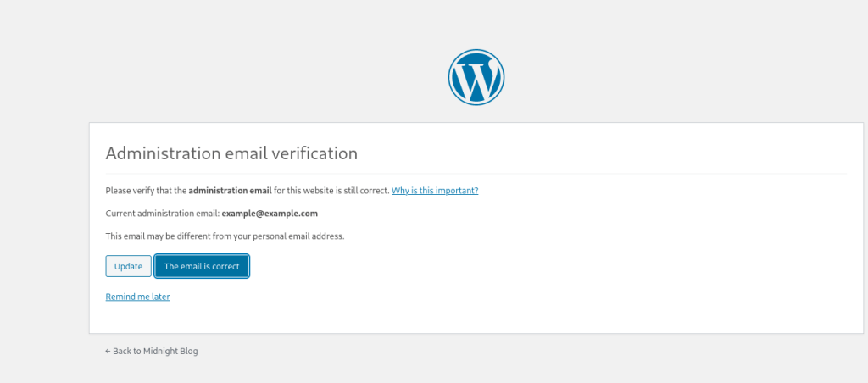Image resolution: width=868 pixels, height=383 pixels.
Task: Click the left arrow before Back to Midnight Blog
Action: click(x=108, y=351)
